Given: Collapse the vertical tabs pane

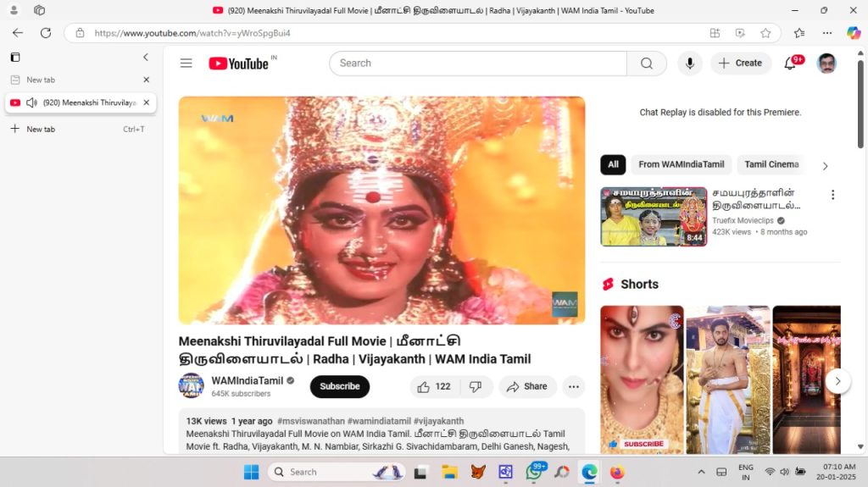Looking at the screenshot, I should [x=146, y=57].
